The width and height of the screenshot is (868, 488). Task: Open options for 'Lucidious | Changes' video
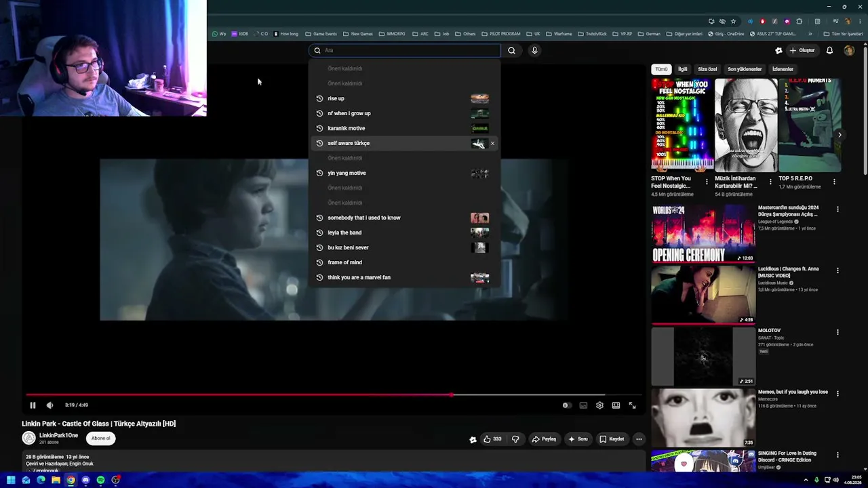tap(837, 270)
